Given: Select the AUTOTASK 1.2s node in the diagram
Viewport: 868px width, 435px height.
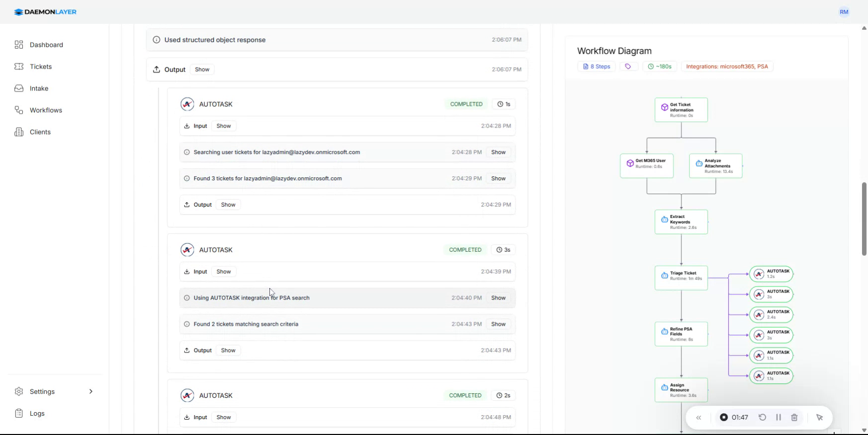Looking at the screenshot, I should [x=771, y=274].
